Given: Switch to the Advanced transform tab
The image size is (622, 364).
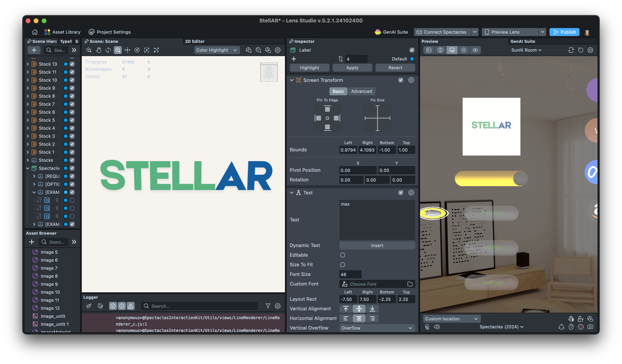Looking at the screenshot, I should (361, 91).
